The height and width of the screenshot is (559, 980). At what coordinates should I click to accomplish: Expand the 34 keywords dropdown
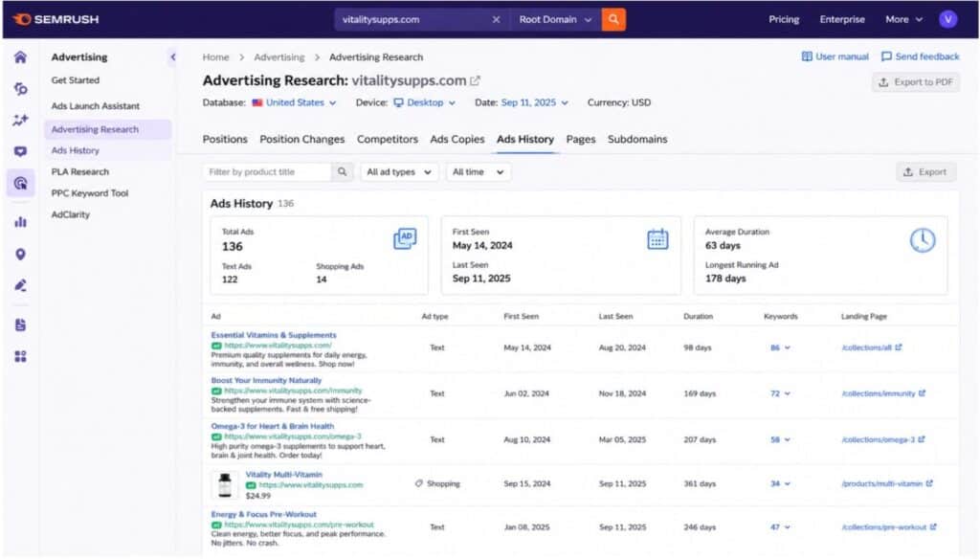tap(780, 483)
